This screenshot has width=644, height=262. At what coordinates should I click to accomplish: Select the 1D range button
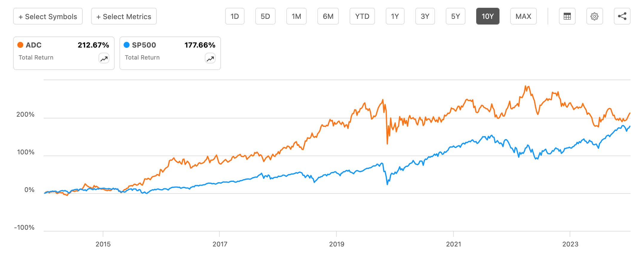coord(235,16)
